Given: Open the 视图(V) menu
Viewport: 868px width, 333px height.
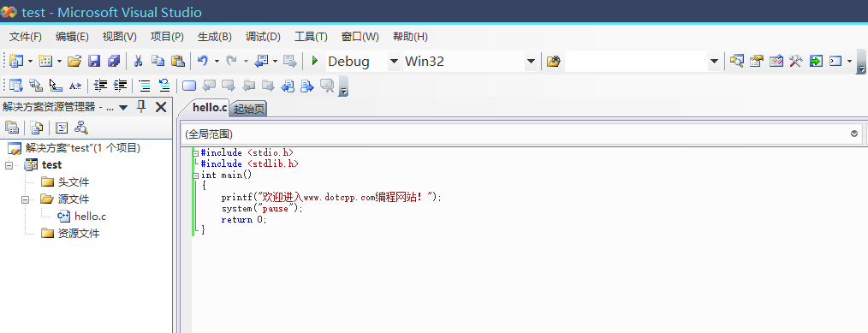Looking at the screenshot, I should [120, 37].
